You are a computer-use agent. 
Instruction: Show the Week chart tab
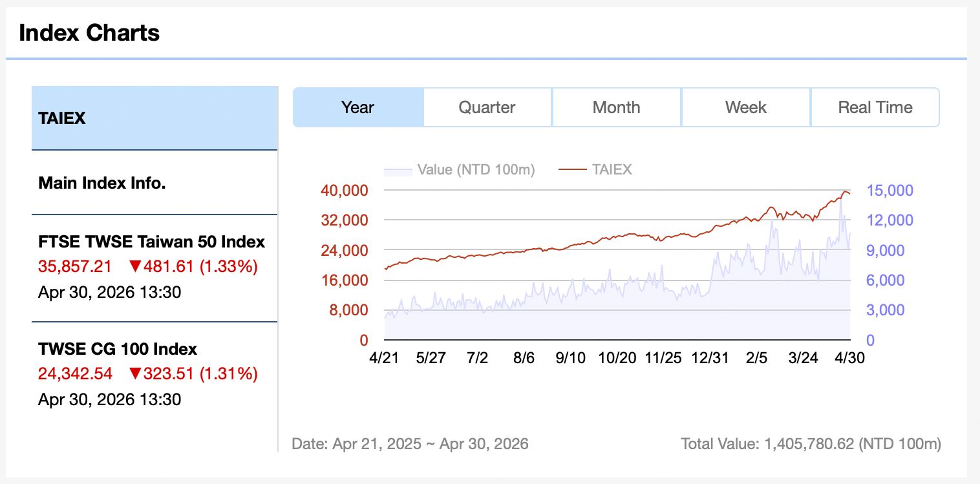point(745,107)
